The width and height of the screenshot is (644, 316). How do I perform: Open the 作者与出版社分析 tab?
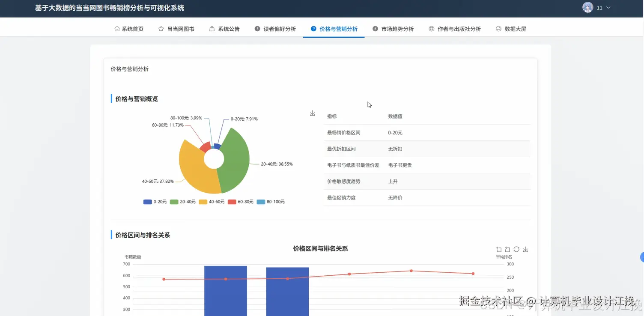tap(455, 29)
